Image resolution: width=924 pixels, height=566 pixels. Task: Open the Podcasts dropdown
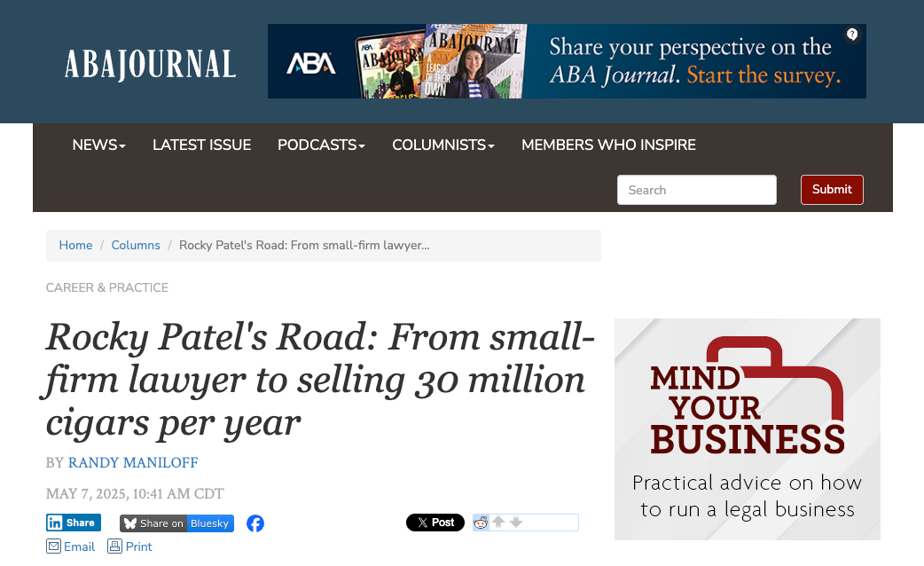click(x=321, y=145)
